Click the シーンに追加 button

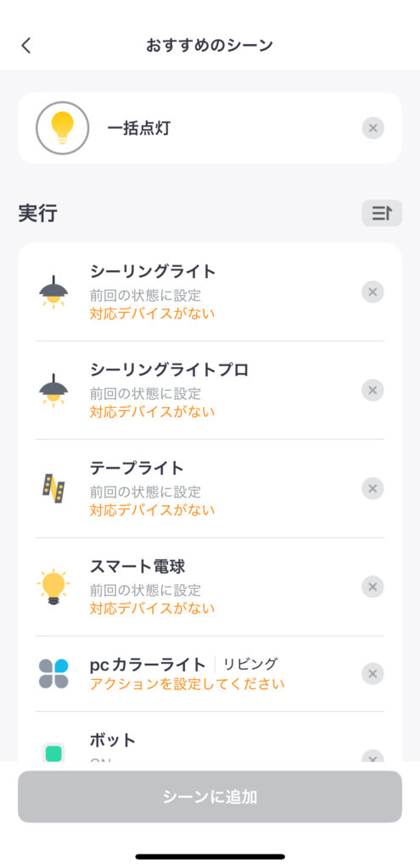[x=210, y=797]
